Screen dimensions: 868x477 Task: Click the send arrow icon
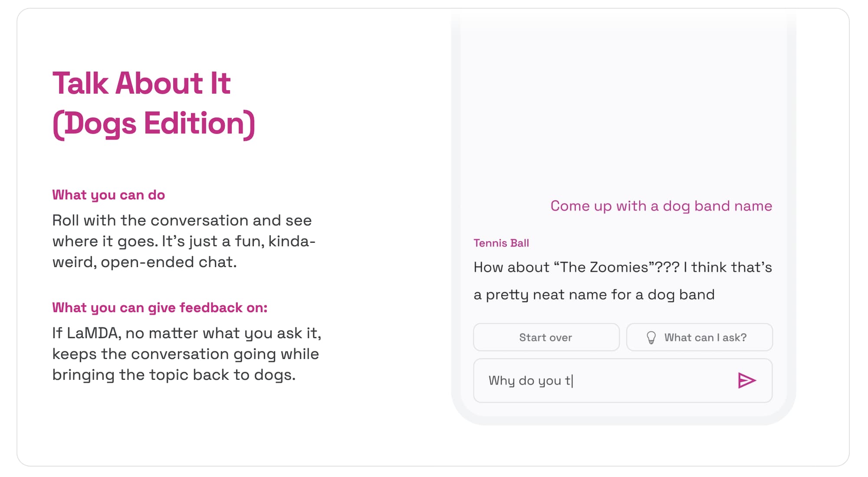click(746, 380)
